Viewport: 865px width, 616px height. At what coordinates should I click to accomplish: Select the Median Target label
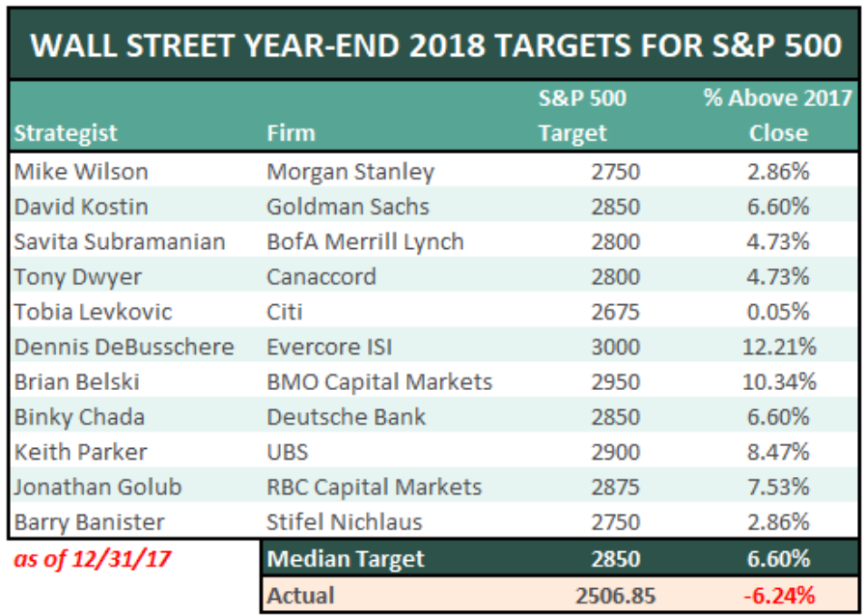[x=346, y=560]
